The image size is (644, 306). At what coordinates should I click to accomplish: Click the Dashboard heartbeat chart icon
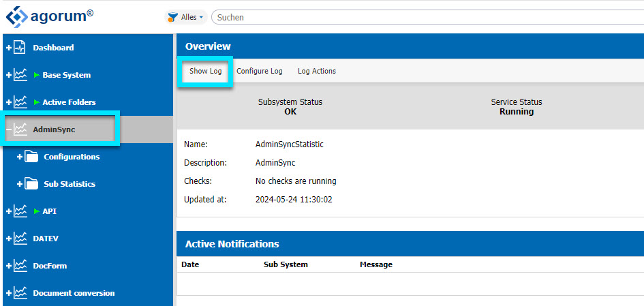(x=20, y=48)
